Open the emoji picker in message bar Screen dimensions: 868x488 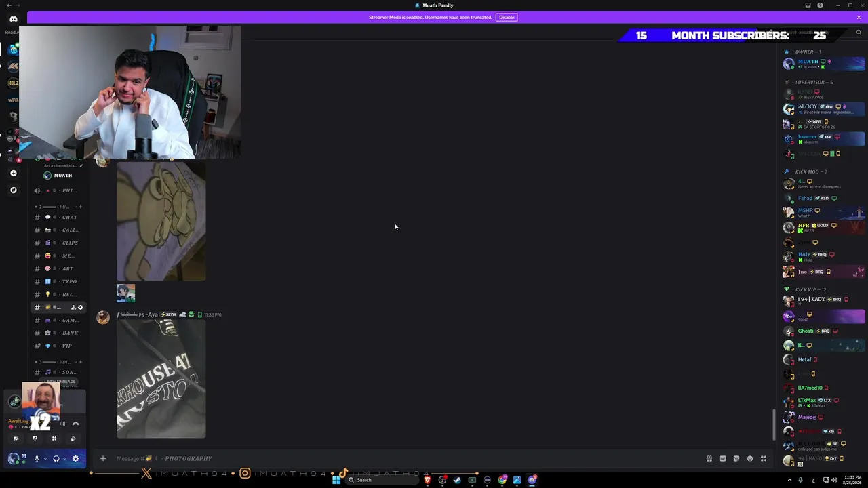[x=750, y=459]
